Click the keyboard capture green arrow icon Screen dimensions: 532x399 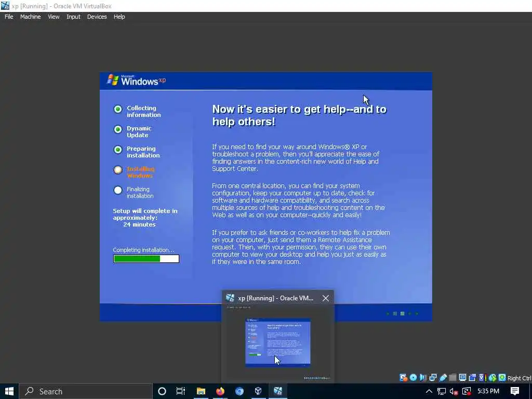(502, 378)
